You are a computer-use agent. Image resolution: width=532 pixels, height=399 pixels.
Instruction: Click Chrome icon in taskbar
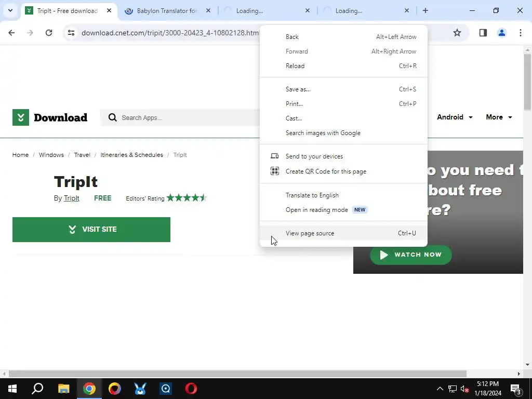[89, 389]
